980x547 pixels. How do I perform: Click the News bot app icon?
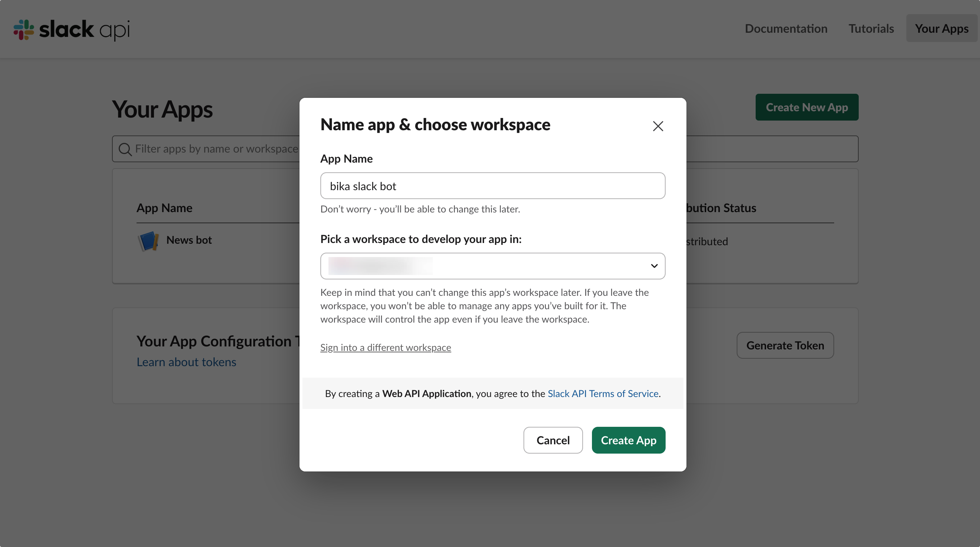click(148, 241)
